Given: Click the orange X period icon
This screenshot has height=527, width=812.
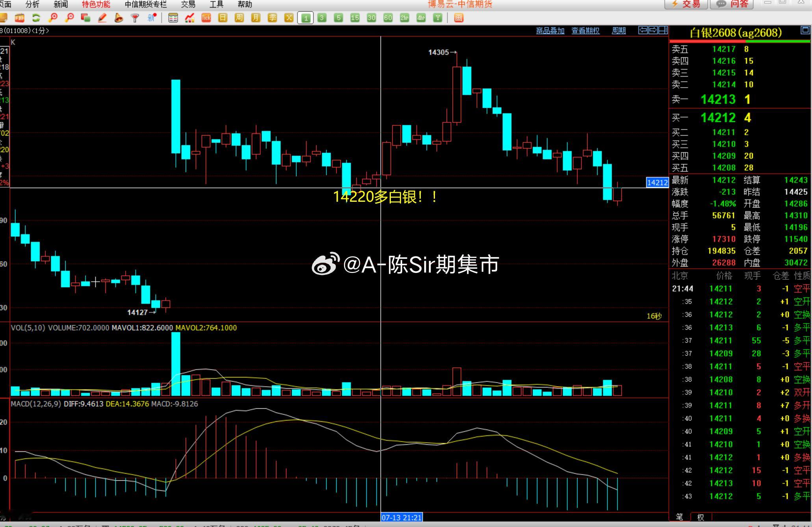Looking at the screenshot, I should [289, 18].
